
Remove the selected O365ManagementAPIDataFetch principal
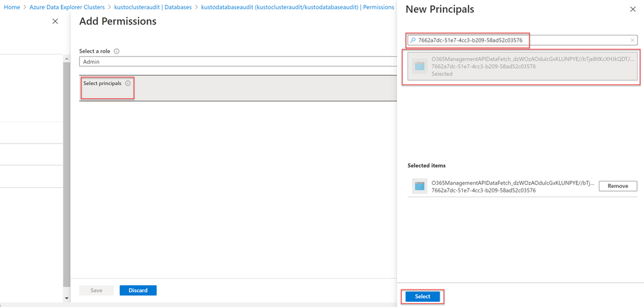point(618,186)
